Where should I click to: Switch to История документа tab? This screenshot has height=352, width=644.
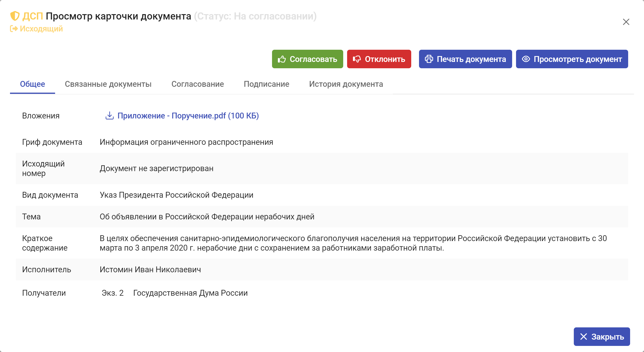pos(346,84)
